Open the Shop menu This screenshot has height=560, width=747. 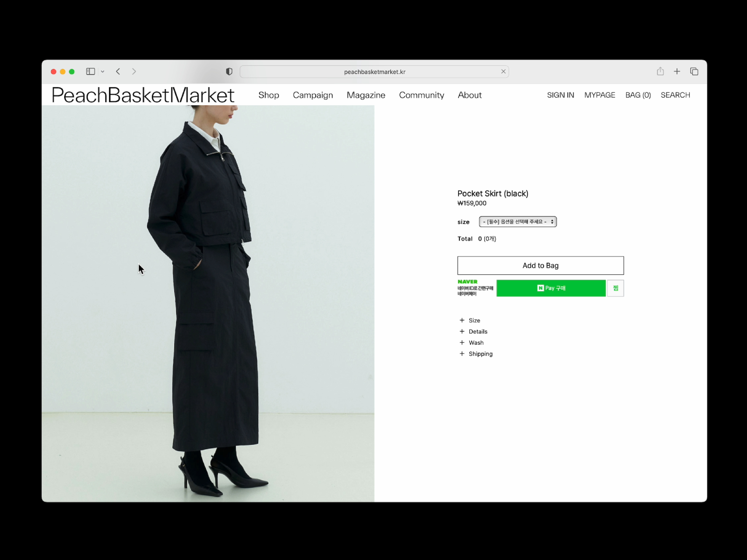[268, 95]
